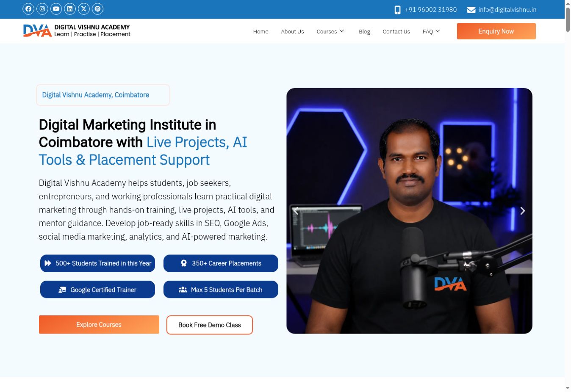Click the trainer photo in the slider
The height and width of the screenshot is (392, 571).
pyautogui.click(x=409, y=211)
